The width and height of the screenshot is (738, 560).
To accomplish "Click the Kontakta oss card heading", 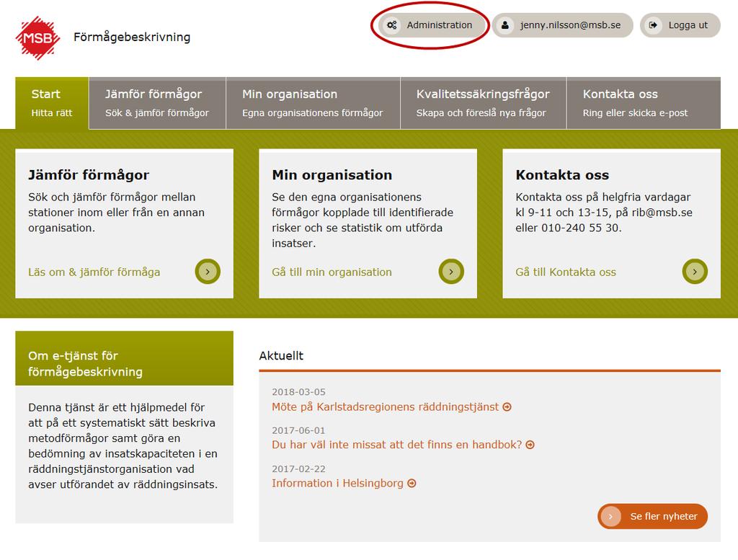I will [562, 175].
